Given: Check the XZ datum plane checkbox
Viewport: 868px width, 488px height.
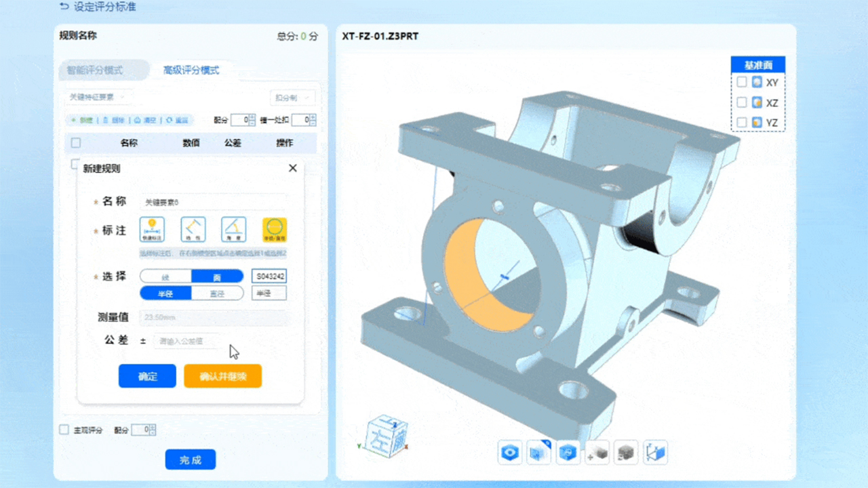Looking at the screenshot, I should 742,102.
